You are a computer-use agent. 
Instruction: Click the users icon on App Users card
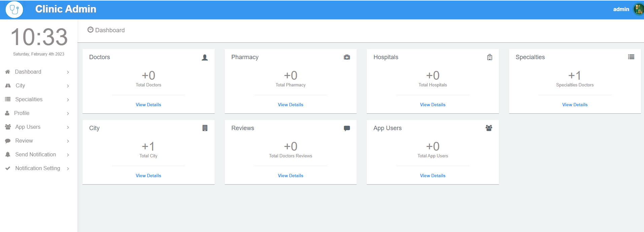(489, 128)
